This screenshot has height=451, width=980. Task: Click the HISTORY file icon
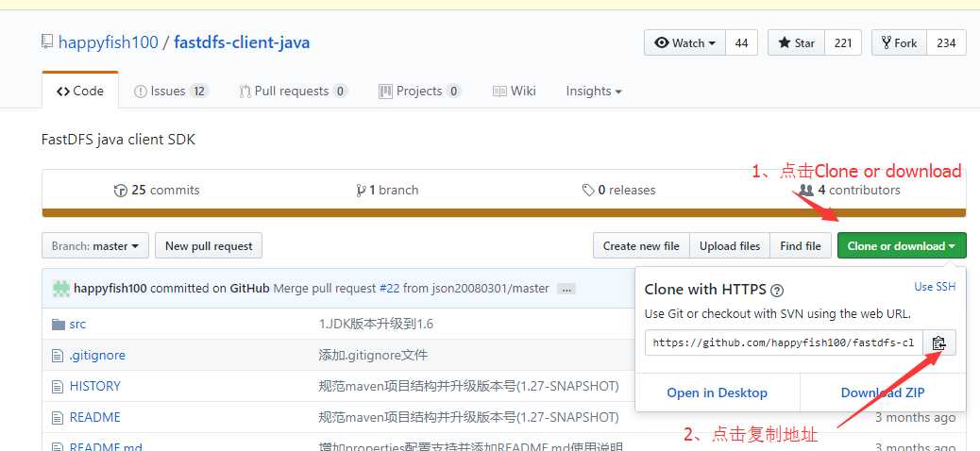(x=59, y=386)
